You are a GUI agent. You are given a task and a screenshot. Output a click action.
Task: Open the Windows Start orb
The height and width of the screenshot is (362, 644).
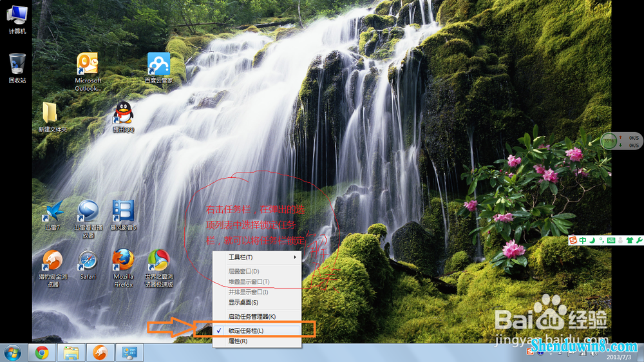pyautogui.click(x=13, y=352)
